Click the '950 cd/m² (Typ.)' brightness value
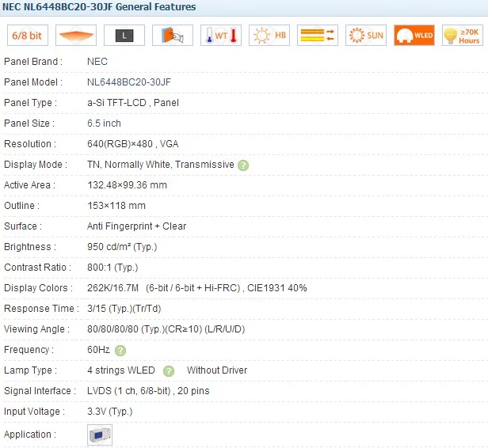Screen dimensions: 488x448 point(122,247)
